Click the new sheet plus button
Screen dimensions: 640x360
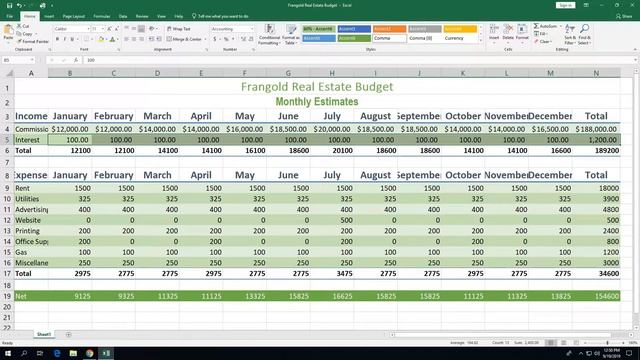point(68,334)
